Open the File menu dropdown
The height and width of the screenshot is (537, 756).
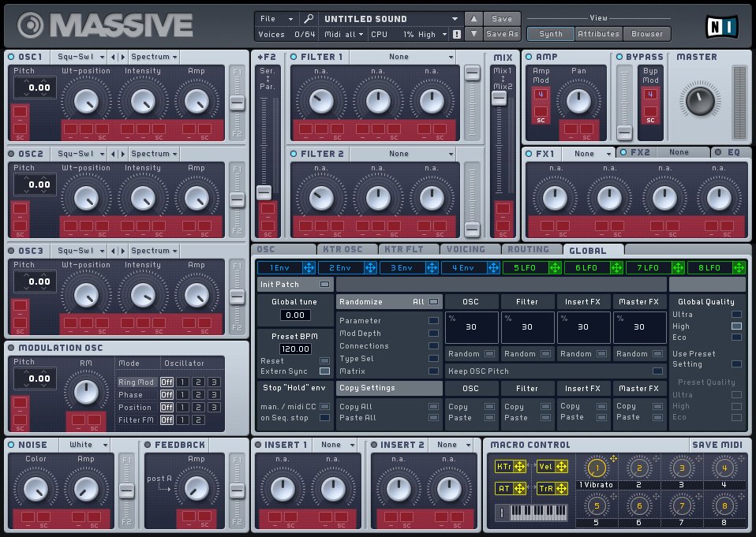tap(276, 19)
